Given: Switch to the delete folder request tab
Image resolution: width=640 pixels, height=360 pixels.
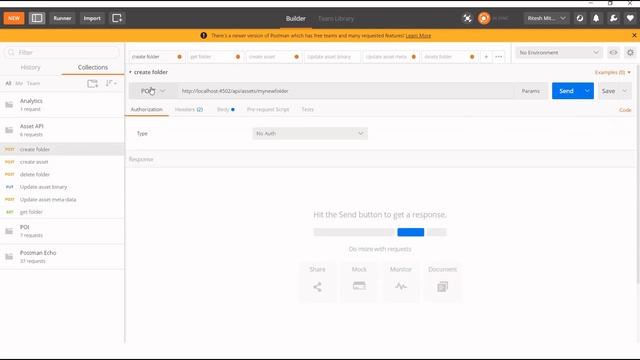Looking at the screenshot, I should pyautogui.click(x=449, y=57).
